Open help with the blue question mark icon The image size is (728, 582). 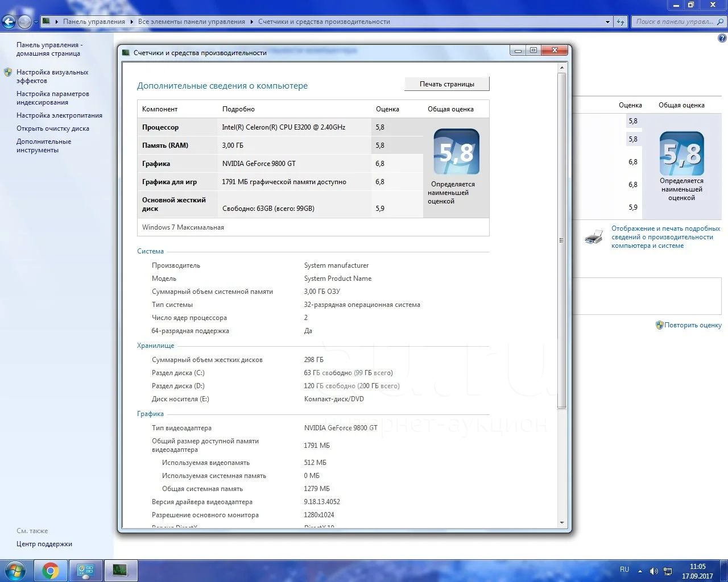[722, 39]
